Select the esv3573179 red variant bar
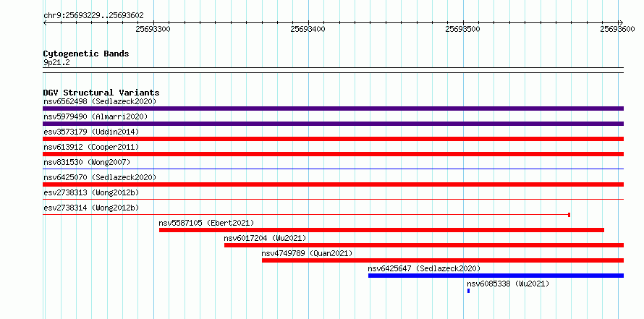This screenshot has width=644, height=319. pyautogui.click(x=333, y=139)
